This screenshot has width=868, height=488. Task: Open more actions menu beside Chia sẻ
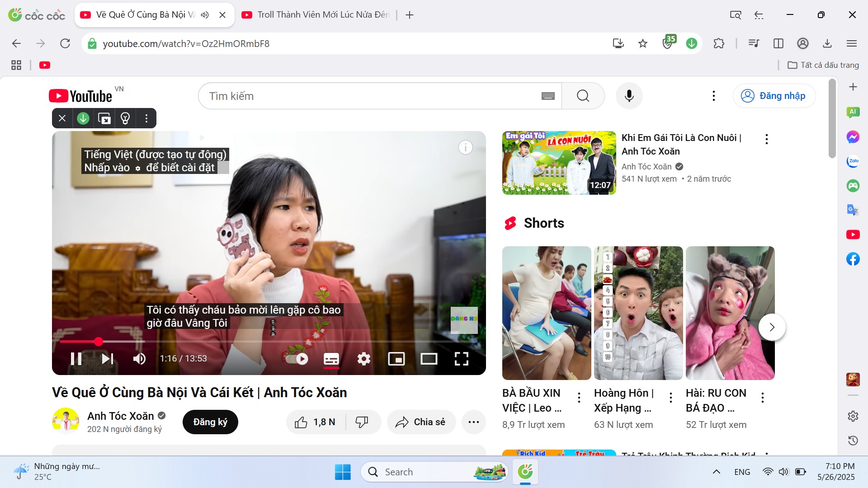click(473, 422)
